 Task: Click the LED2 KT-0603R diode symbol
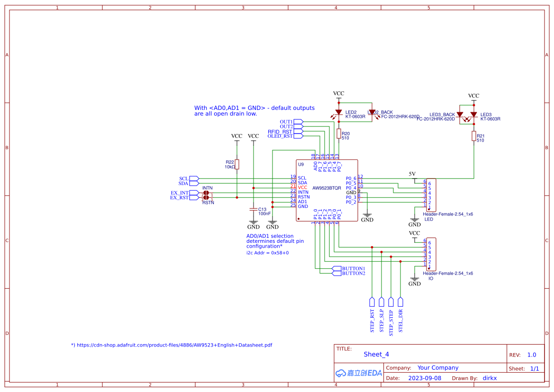point(338,111)
